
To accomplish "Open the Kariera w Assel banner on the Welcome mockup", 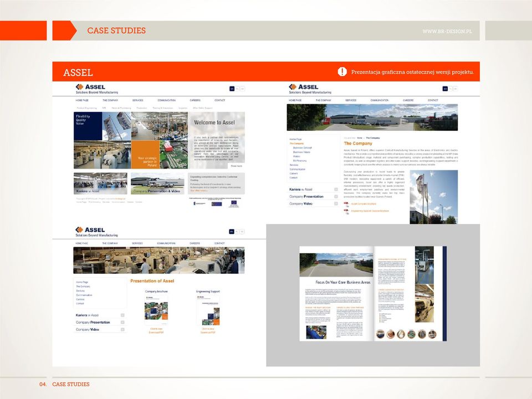I will point(100,183).
